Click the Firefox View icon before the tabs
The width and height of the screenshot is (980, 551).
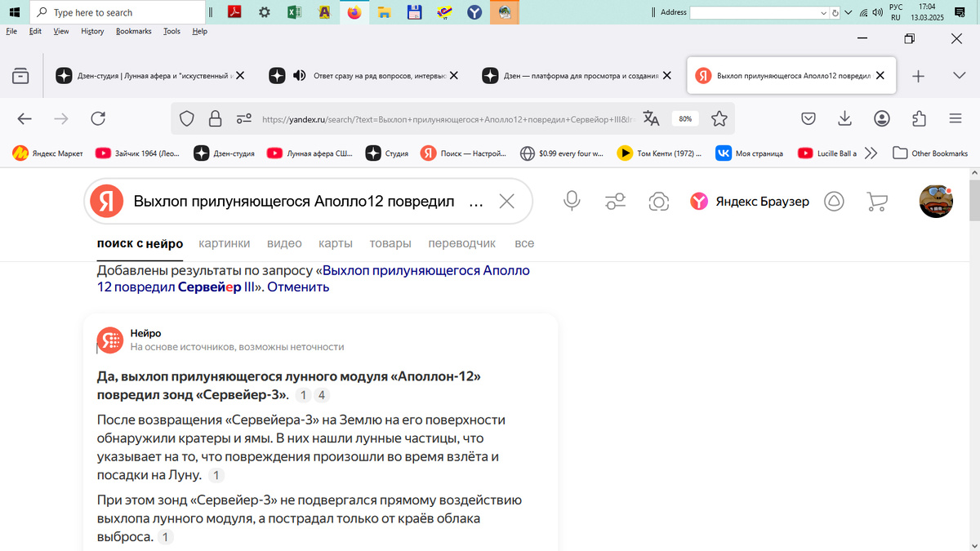tap(20, 76)
